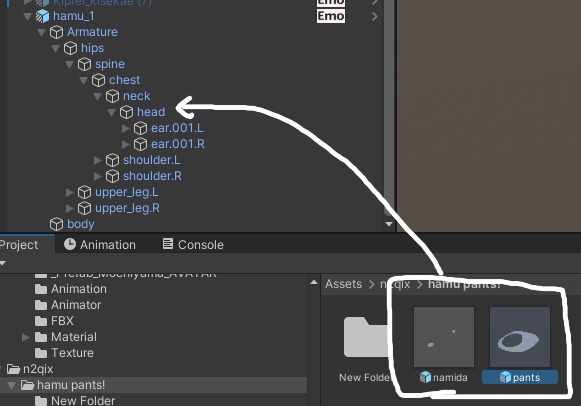Expand the Material folder
581x406 pixels.
point(26,337)
